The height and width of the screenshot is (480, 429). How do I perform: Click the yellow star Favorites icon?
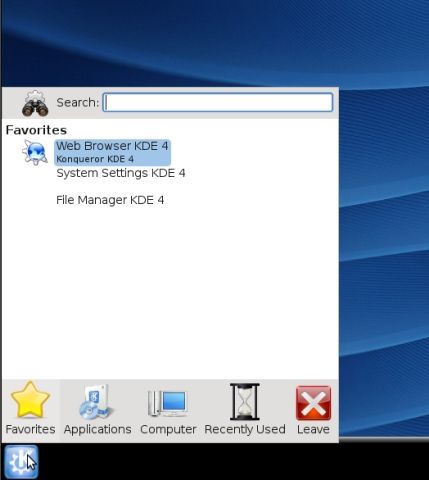point(30,400)
